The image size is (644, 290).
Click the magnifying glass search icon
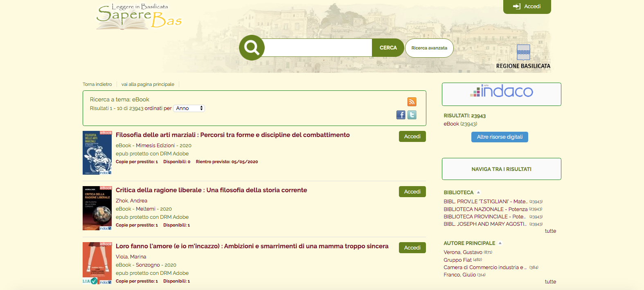(x=252, y=48)
